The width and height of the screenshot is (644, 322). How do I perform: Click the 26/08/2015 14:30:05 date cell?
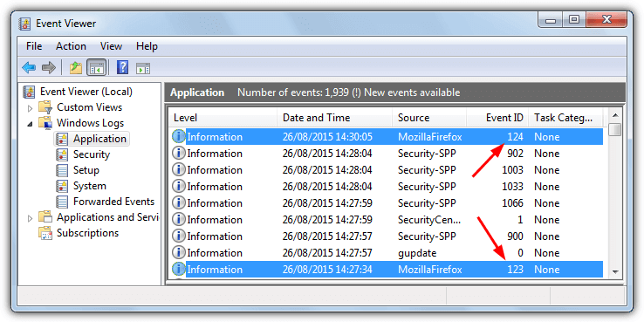[327, 137]
